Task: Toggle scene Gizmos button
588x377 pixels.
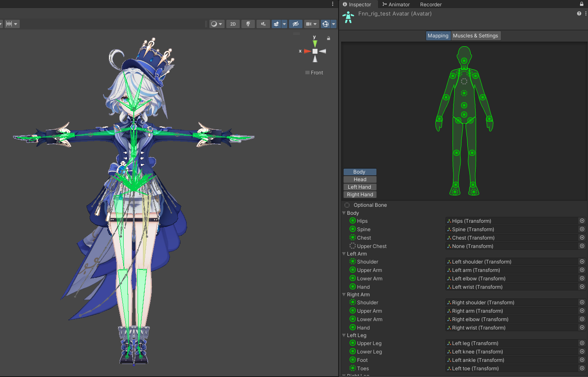Action: pyautogui.click(x=326, y=24)
